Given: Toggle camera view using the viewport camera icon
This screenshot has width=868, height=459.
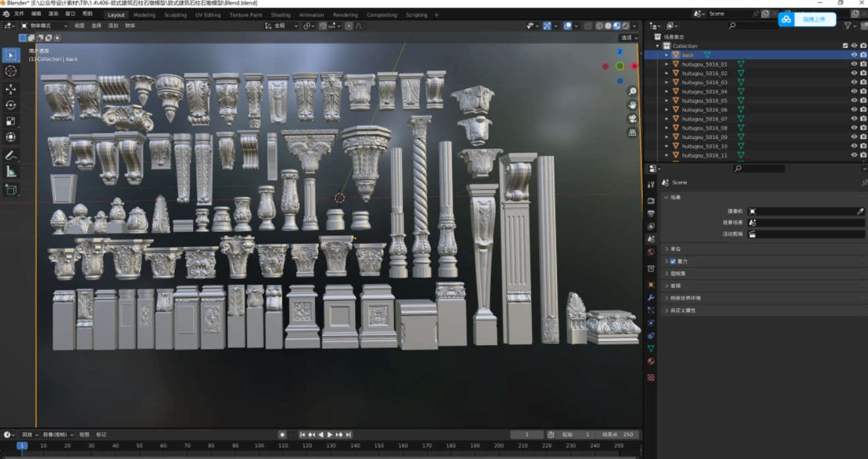Looking at the screenshot, I should coord(632,119).
